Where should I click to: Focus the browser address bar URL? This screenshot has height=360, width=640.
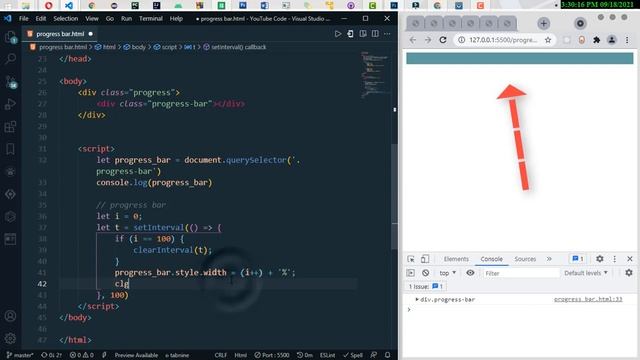[503, 40]
